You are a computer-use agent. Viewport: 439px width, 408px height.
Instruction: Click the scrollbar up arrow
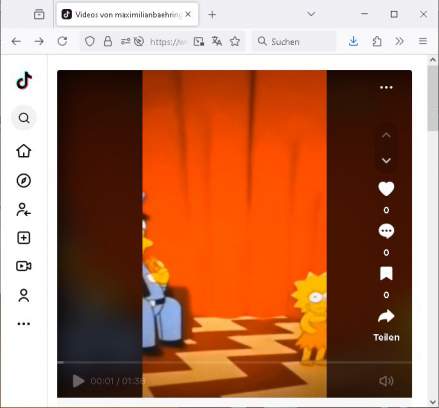433,60
